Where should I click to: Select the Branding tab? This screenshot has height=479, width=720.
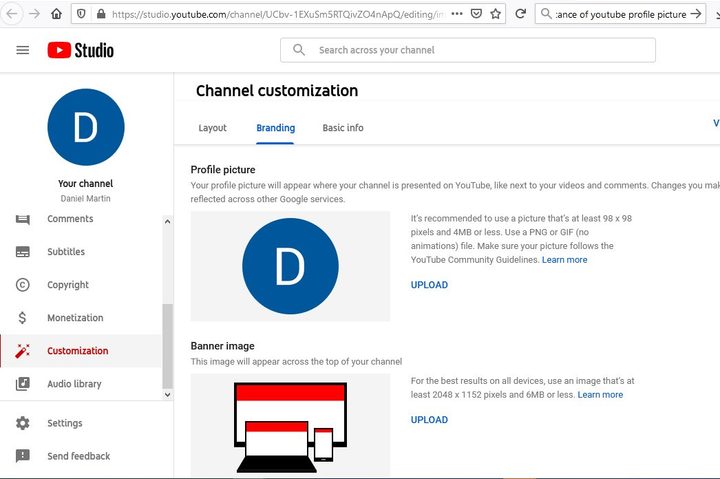(x=276, y=128)
